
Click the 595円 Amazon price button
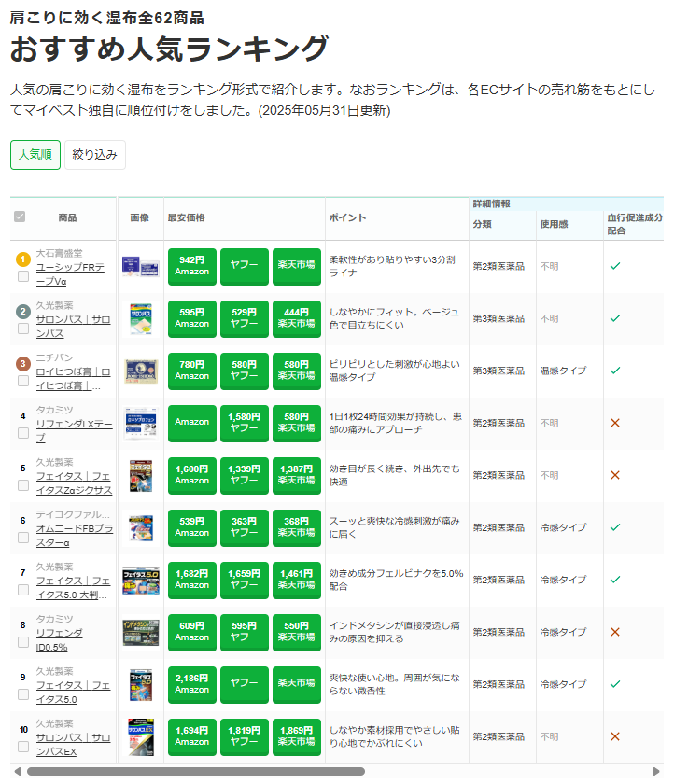pos(192,319)
